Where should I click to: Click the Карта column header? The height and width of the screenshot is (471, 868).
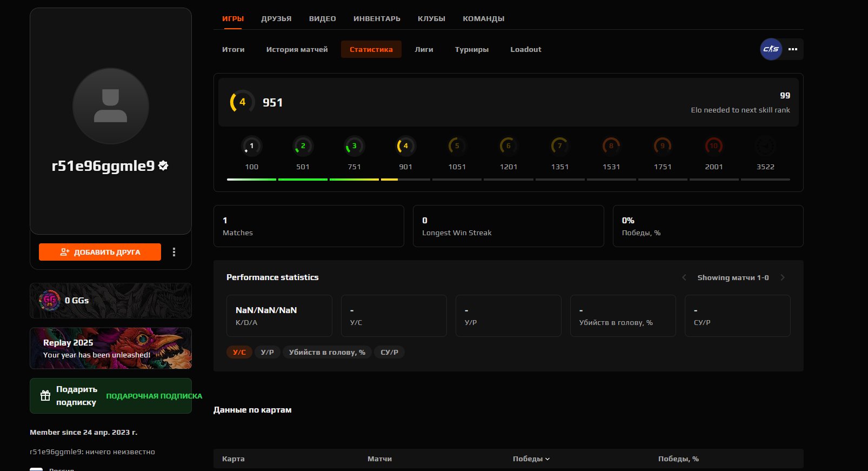tap(233, 459)
